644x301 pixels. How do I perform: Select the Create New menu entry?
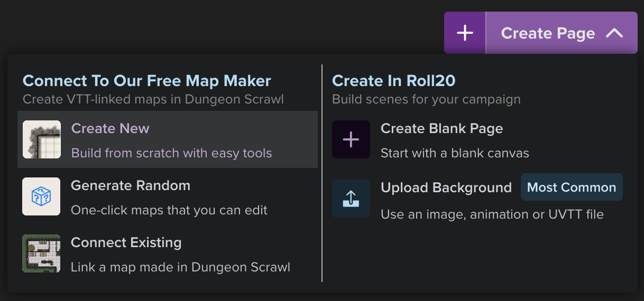click(168, 139)
